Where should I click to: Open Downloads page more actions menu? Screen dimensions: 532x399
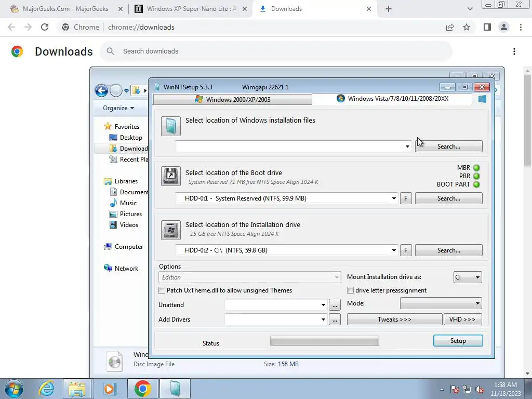(514, 51)
